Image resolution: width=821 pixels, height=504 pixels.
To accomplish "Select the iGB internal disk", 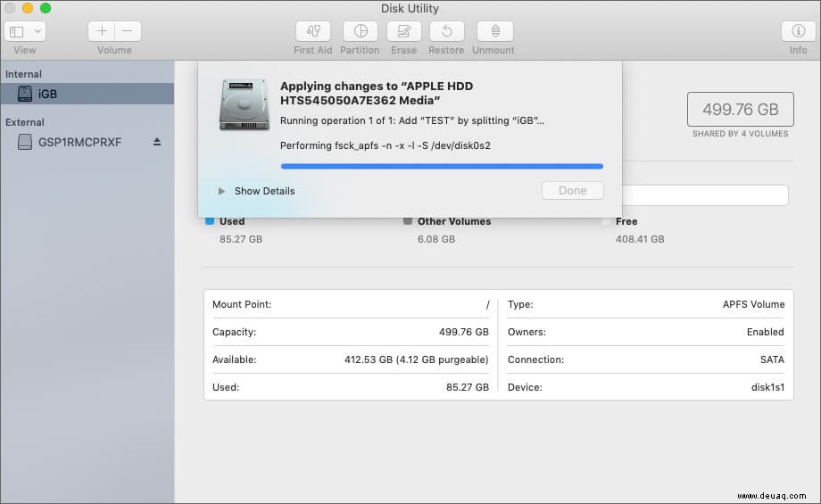I will (x=87, y=94).
